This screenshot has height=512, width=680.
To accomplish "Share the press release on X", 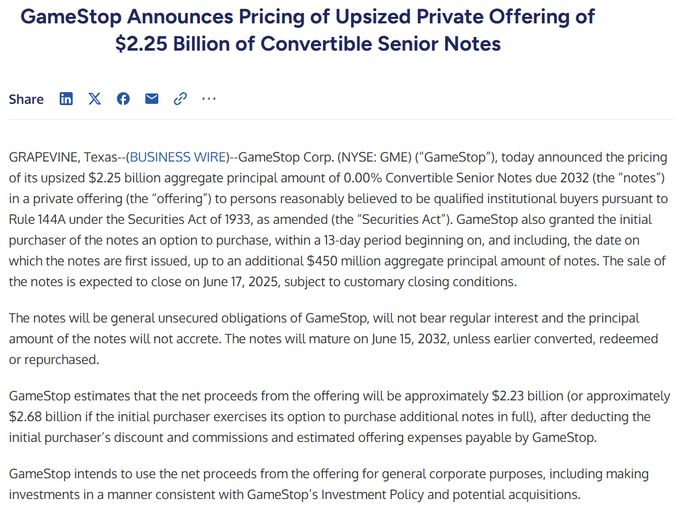I will pos(95,99).
